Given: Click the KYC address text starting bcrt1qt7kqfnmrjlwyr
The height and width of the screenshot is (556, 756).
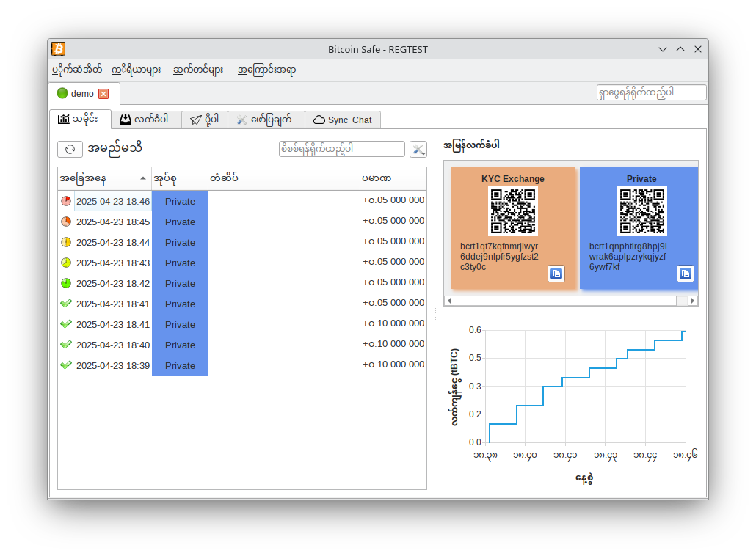Looking at the screenshot, I should click(500, 256).
